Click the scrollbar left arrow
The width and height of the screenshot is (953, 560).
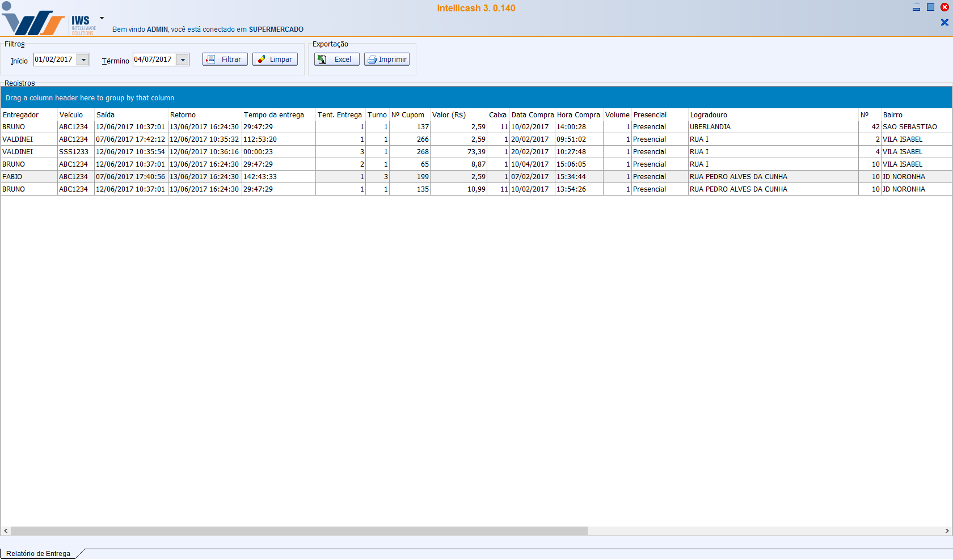6,531
